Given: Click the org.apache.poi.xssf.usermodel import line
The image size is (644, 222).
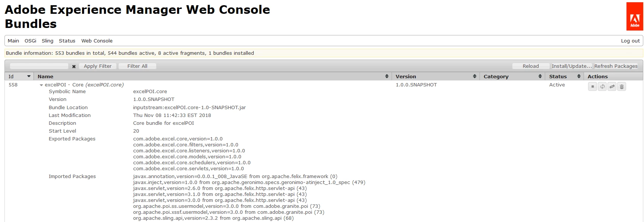Looking at the screenshot, I should (x=229, y=212).
